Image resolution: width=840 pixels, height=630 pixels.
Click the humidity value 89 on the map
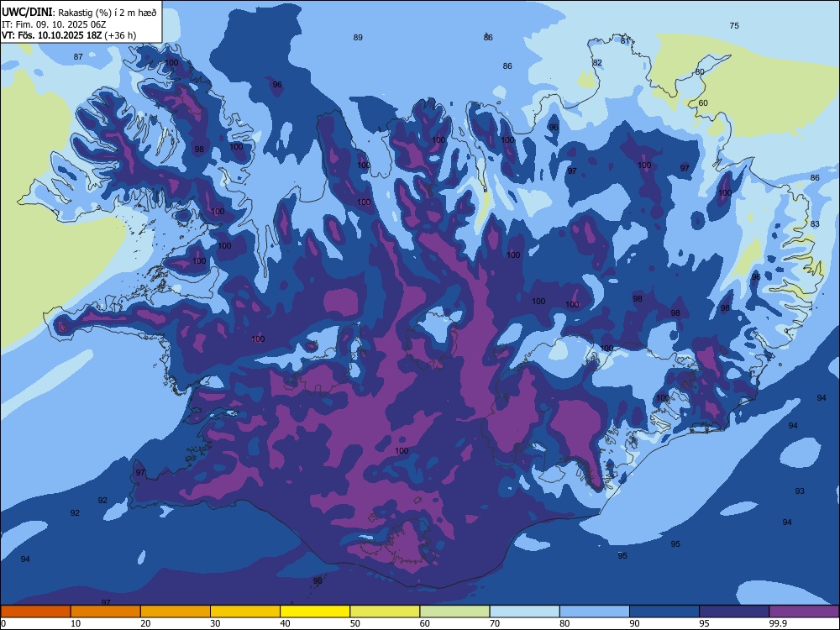tap(358, 38)
